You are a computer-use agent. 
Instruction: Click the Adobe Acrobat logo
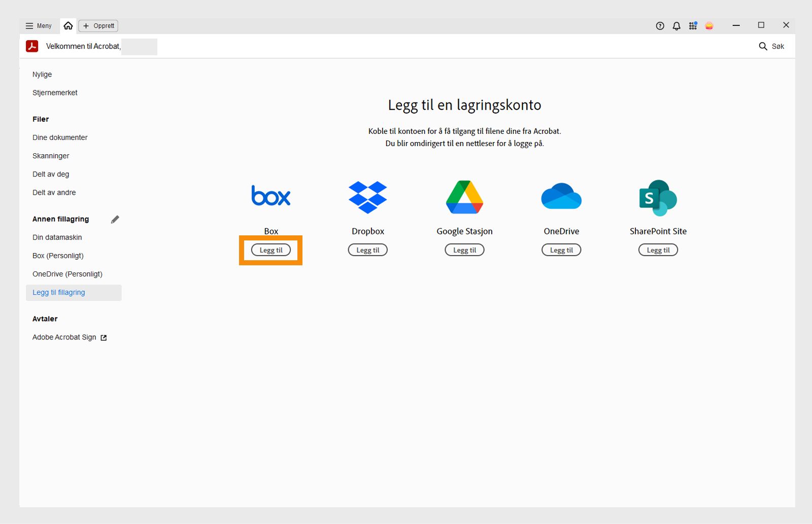pos(32,46)
